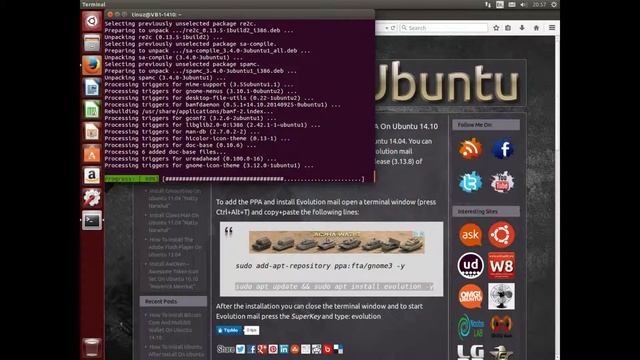Viewport: 640px width, 360px height.
Task: Share the post on Google Plus
Action: (x=262, y=349)
